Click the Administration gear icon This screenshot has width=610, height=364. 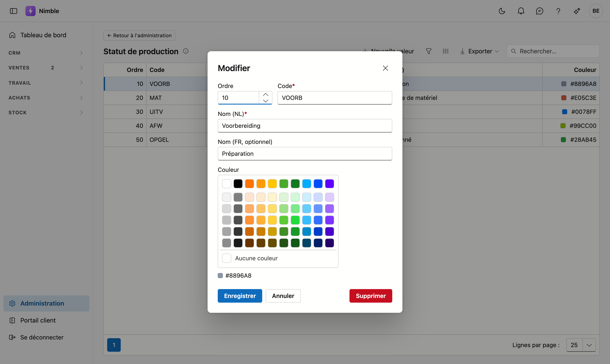12,303
